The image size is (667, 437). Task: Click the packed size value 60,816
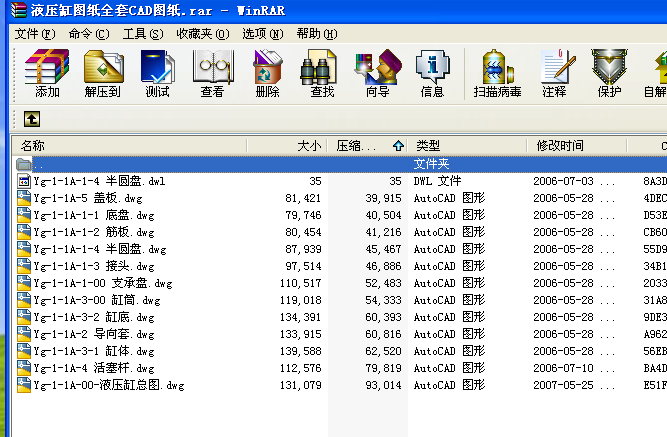pos(383,334)
